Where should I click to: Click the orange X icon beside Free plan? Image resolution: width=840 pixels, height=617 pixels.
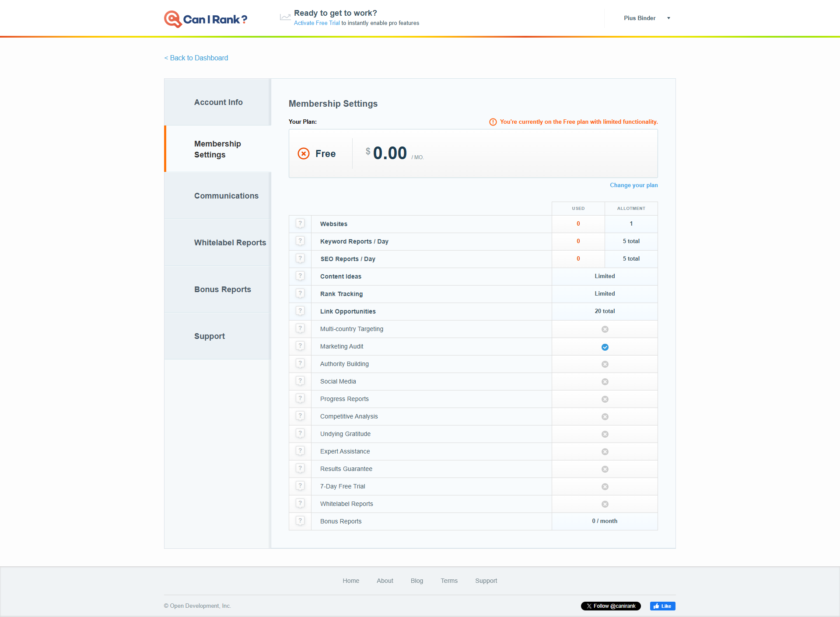click(x=304, y=153)
